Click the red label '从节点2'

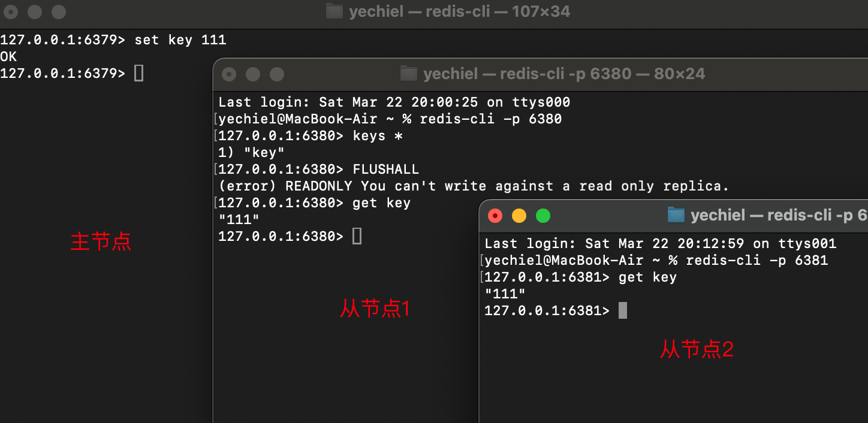tap(697, 349)
